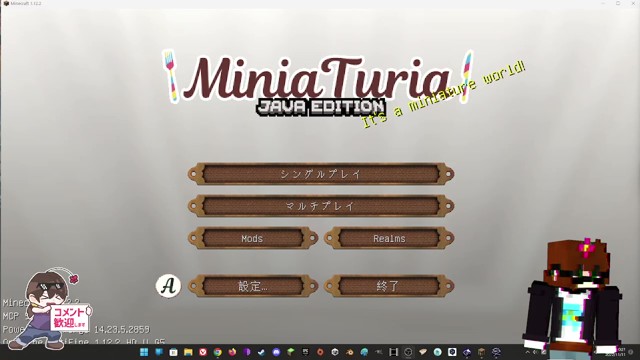Click the round A language icon
640x360 pixels.
168,286
